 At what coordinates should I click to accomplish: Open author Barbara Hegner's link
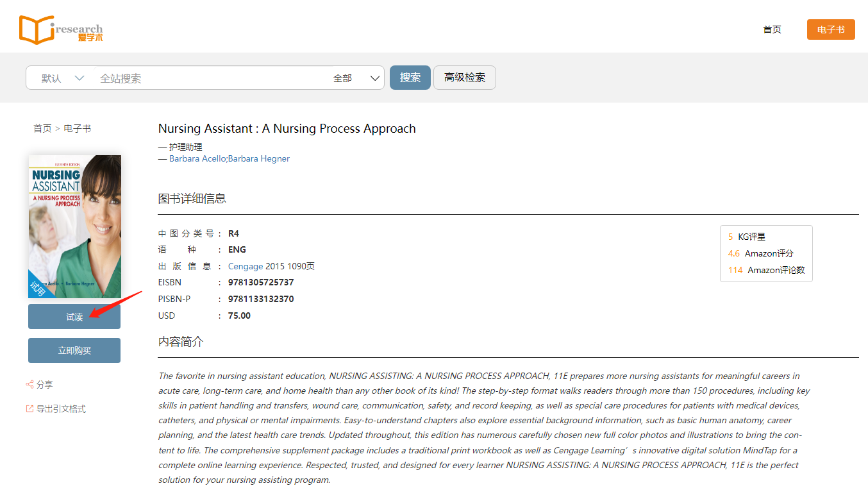click(259, 158)
